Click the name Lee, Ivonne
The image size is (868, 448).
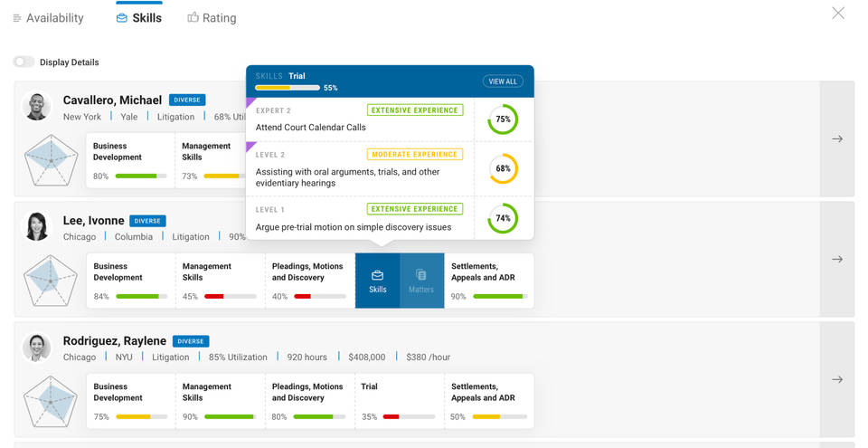[93, 221]
